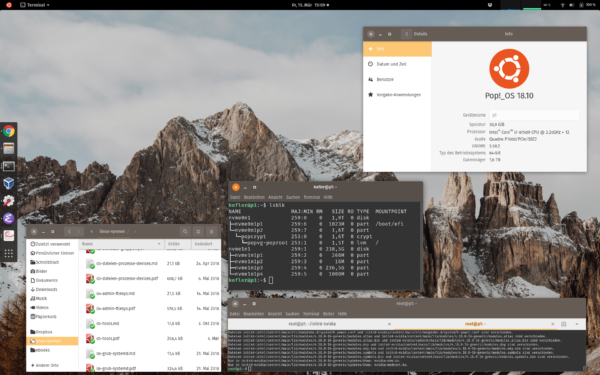This screenshot has height=375, width=600.
Task: Launch VirtualBox blue cube icon in dock
Action: coord(8,183)
